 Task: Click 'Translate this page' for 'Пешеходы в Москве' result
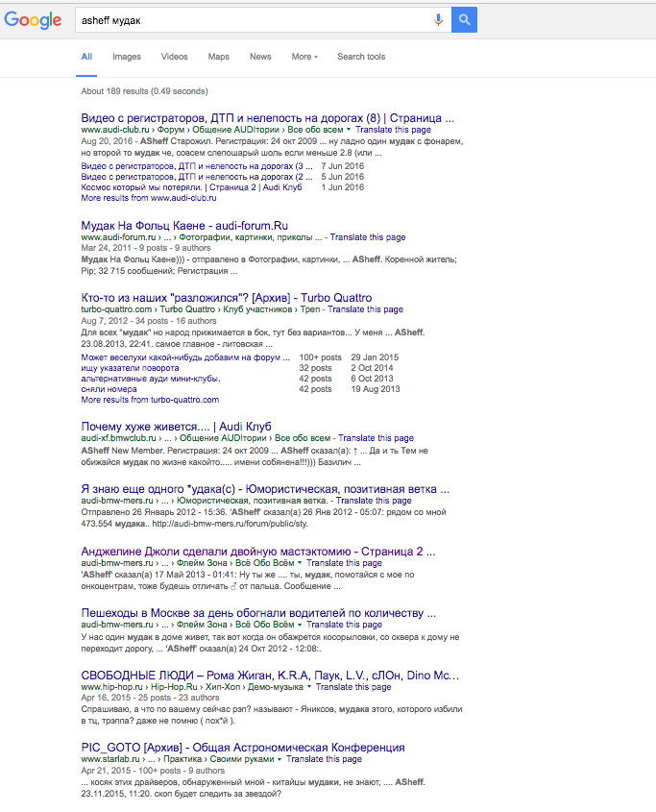[x=344, y=625]
